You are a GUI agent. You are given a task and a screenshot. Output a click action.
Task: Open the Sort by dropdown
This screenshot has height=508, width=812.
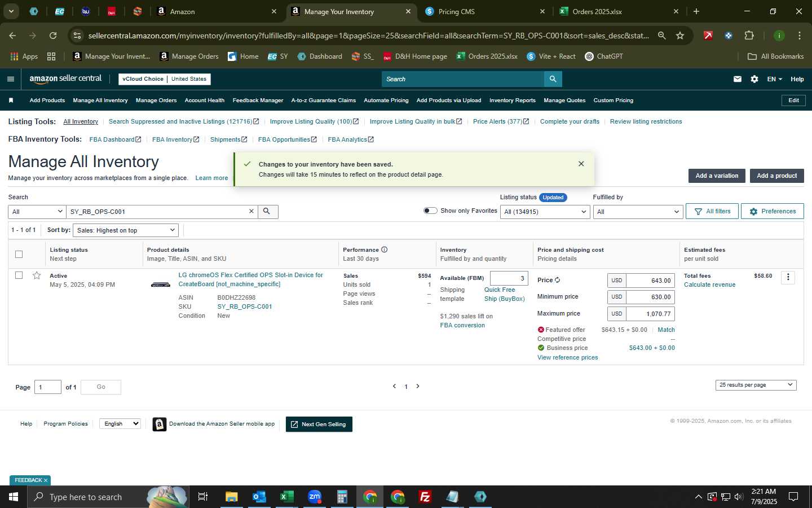click(126, 230)
